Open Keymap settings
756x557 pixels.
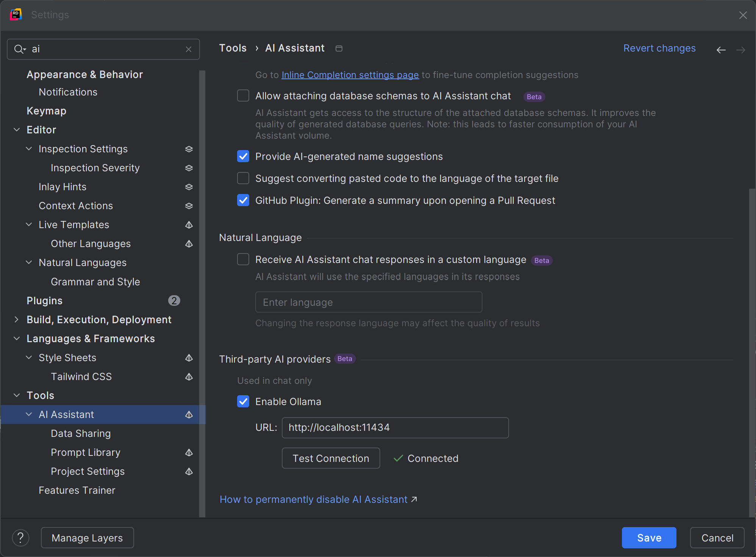click(47, 111)
